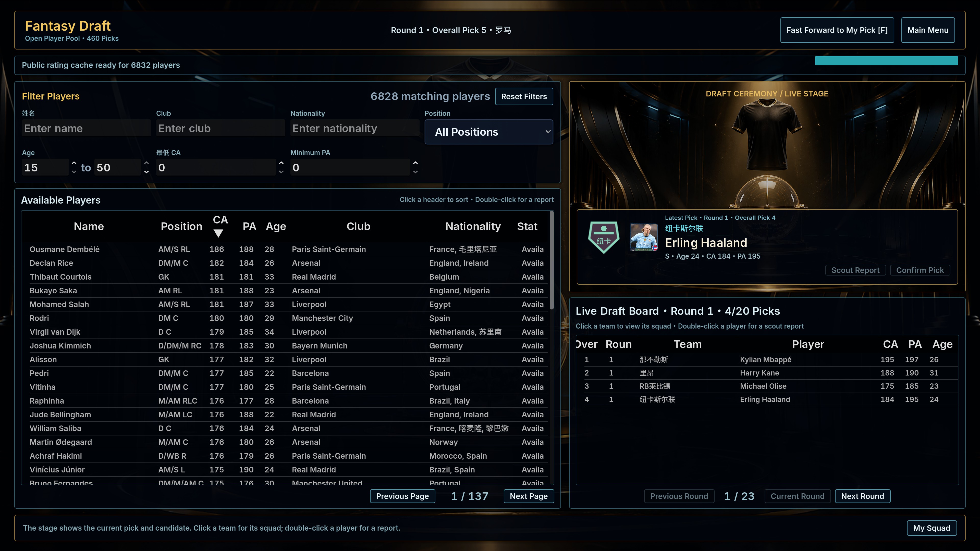Screen dimensions: 980x551
Task: Click the Newcastle team badge on the draft stage
Action: coord(604,237)
